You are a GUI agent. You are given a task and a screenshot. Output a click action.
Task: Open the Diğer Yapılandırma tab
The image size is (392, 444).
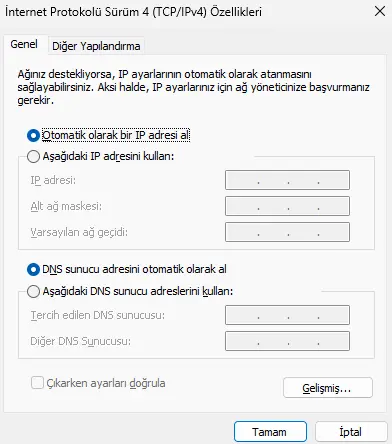point(96,46)
